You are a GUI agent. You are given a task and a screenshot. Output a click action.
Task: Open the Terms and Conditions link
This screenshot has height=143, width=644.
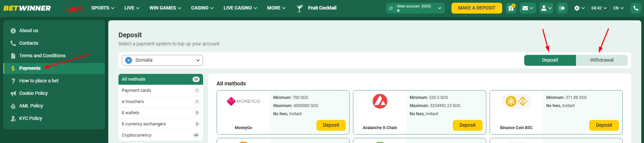point(42,56)
